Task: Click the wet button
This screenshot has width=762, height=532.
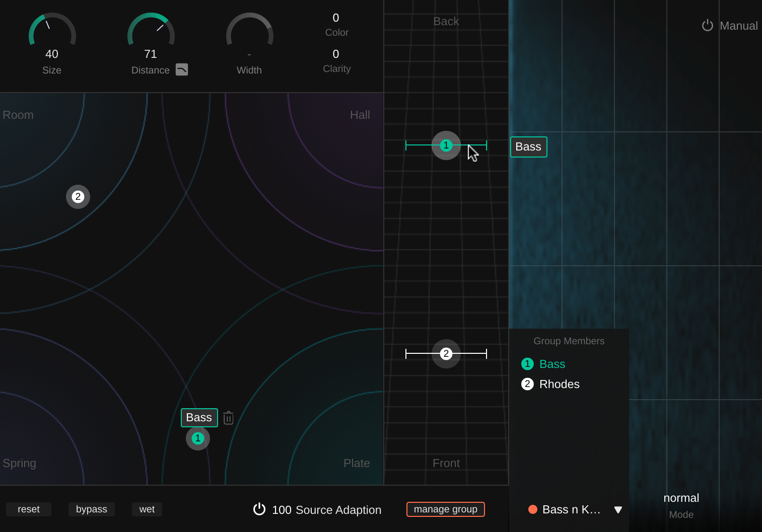Action: [147, 509]
